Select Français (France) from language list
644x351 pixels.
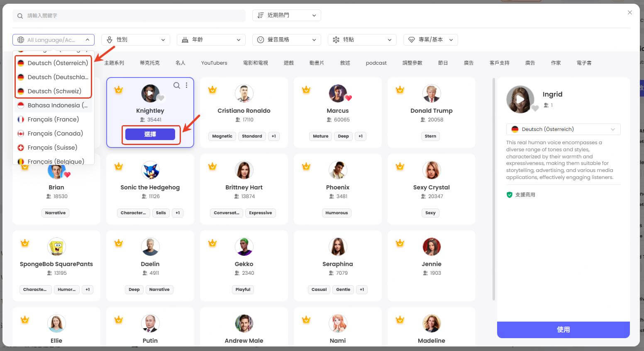(53, 119)
